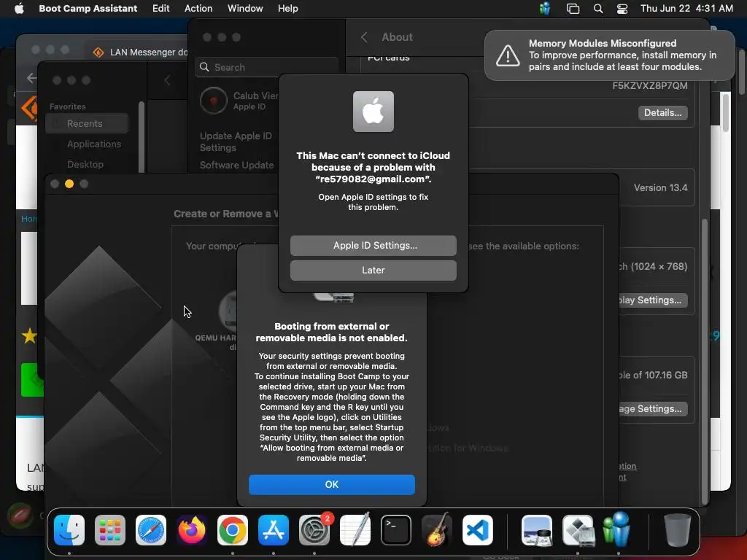Launch Safari from the Dock
The height and width of the screenshot is (560, 747).
pyautogui.click(x=151, y=530)
